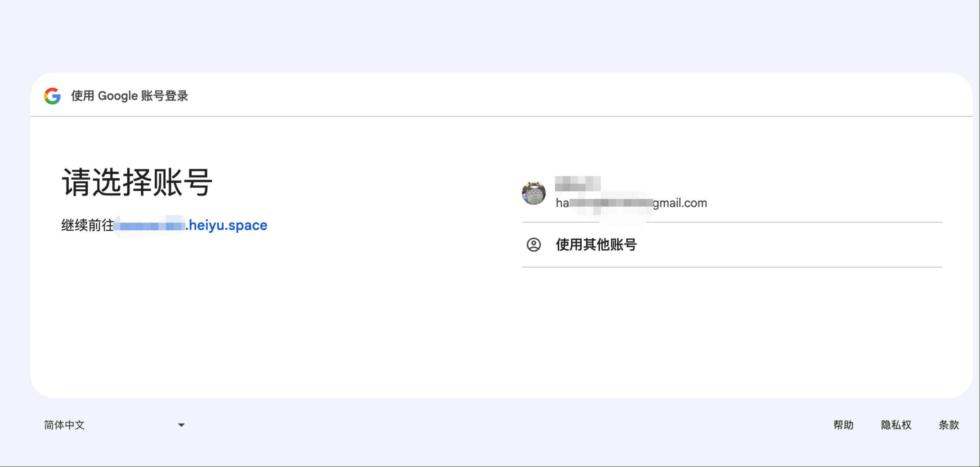Expand the language dropdown arrow

tap(181, 425)
